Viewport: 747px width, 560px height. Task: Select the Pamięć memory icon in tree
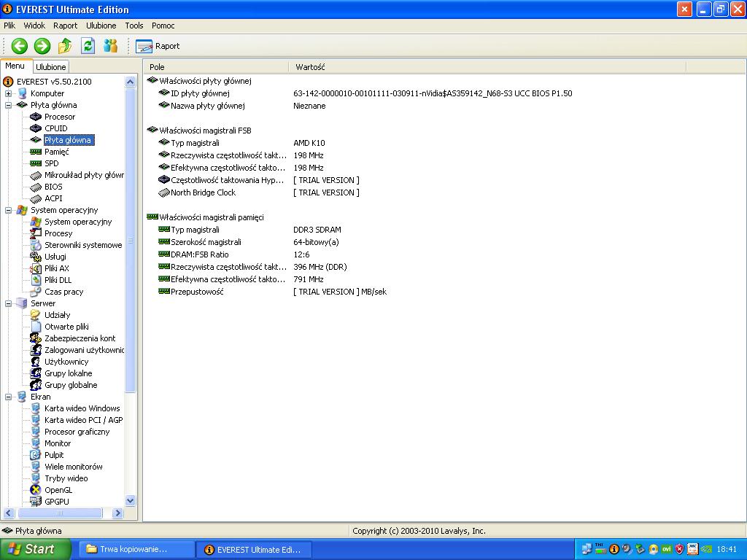point(36,152)
